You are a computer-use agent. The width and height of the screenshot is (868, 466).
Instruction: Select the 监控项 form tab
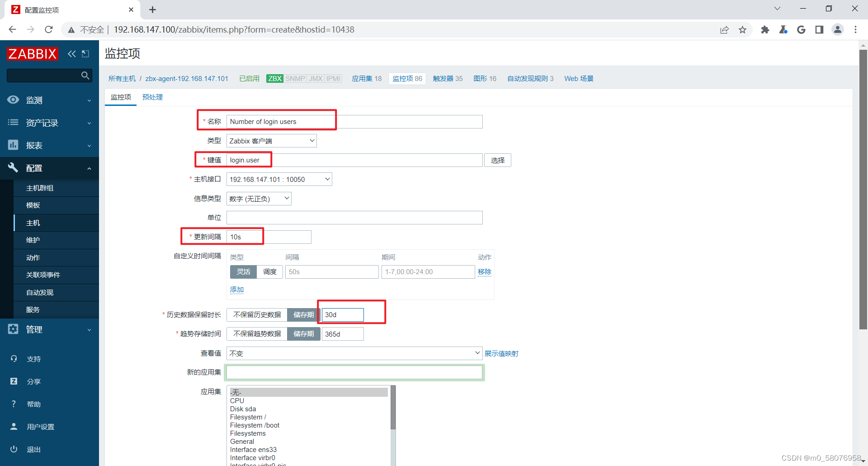coord(121,97)
